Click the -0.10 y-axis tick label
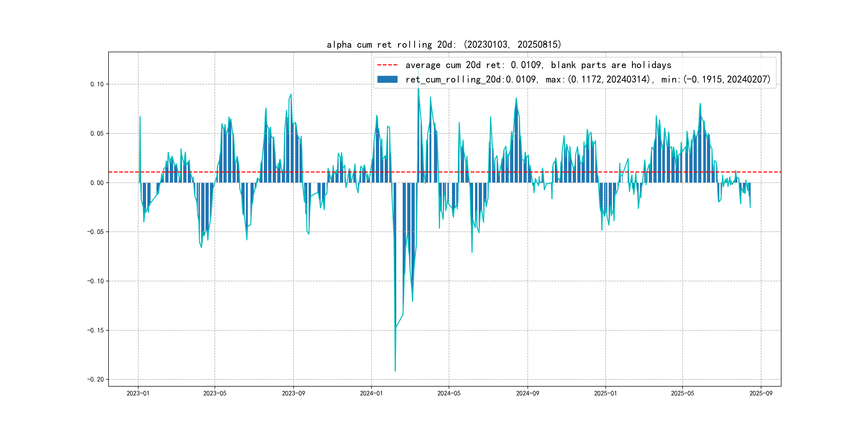Viewport: 868px width, 434px height. 95,281
